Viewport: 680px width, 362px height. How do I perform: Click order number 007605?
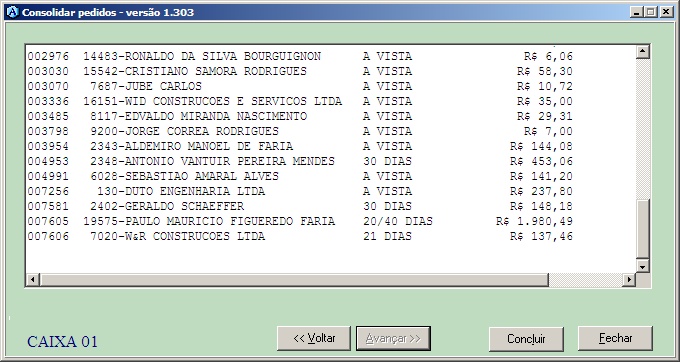click(48, 222)
